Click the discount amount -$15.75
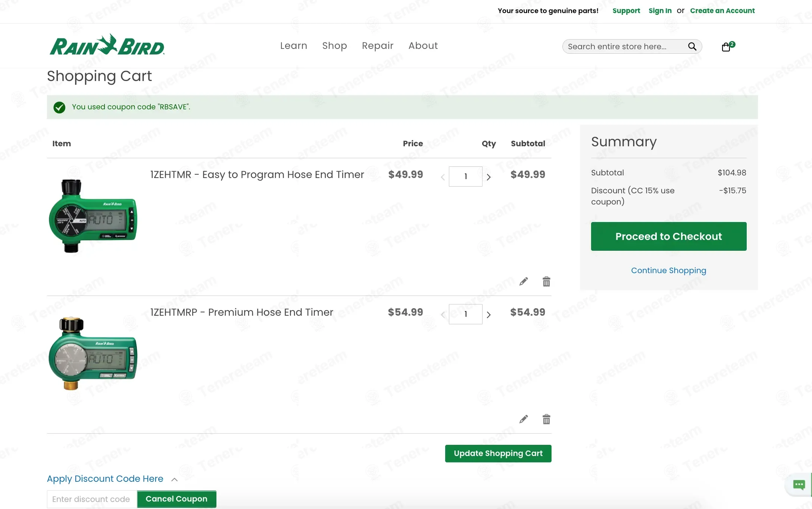812x509 pixels. (733, 190)
